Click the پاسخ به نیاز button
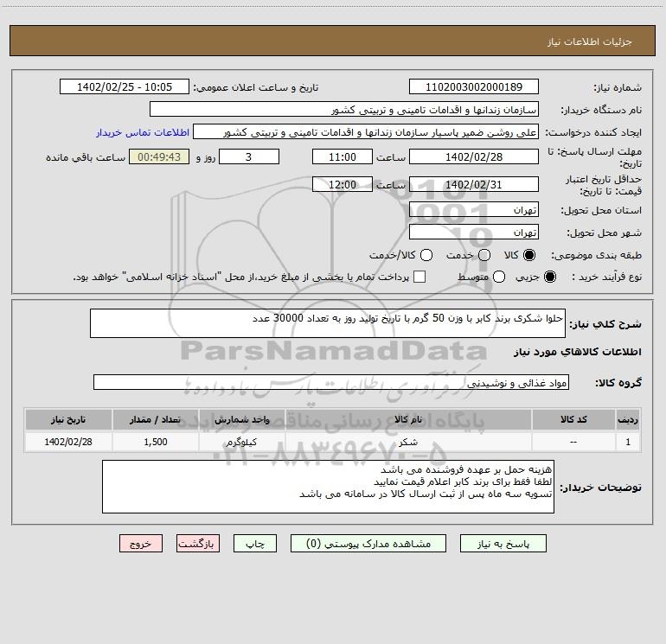 503,544
